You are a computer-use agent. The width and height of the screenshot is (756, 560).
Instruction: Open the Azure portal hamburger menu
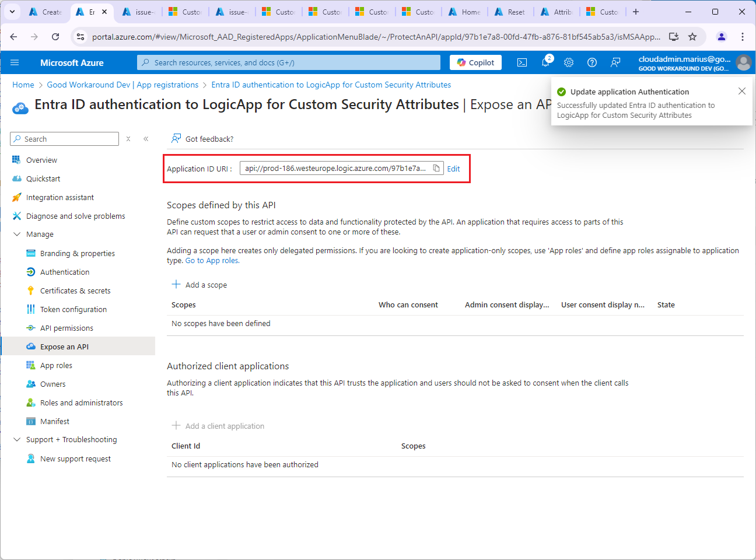click(15, 62)
